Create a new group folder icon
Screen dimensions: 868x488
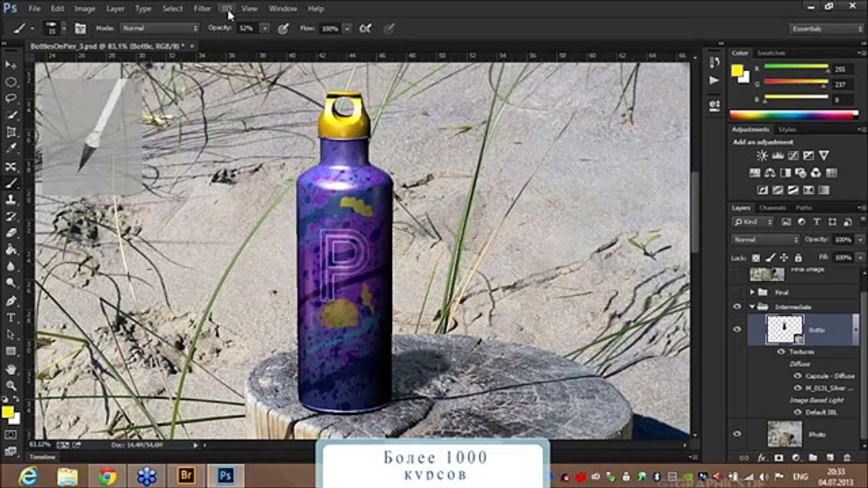pyautogui.click(x=812, y=458)
